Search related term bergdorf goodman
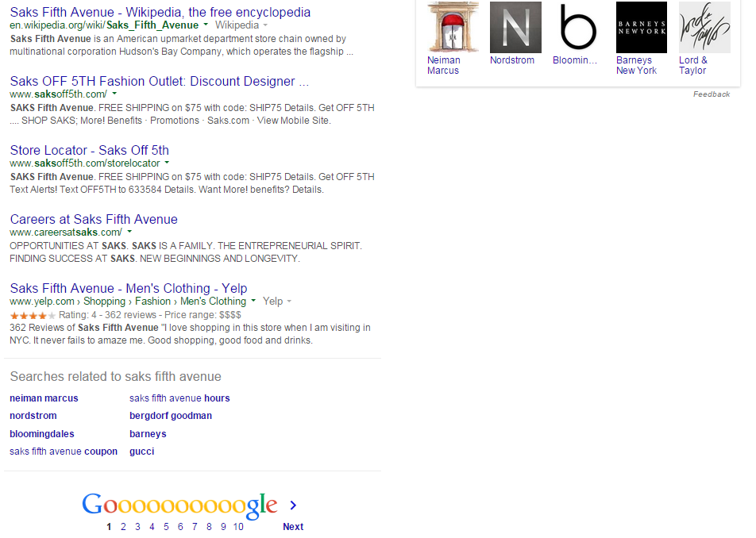 click(170, 416)
